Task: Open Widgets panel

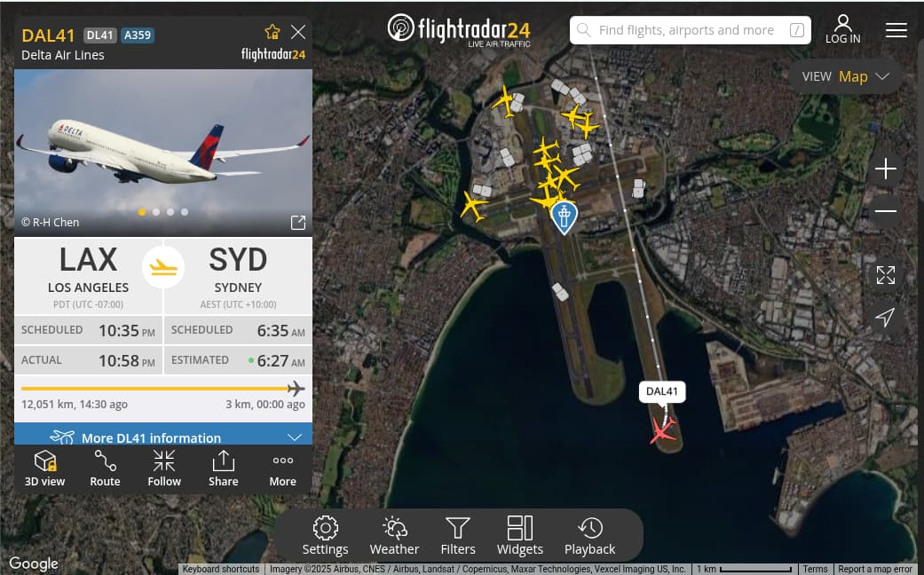Action: click(x=520, y=536)
